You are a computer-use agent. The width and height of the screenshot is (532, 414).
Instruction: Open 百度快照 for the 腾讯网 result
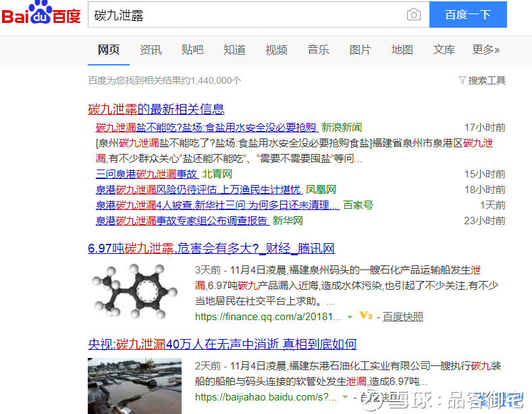tap(403, 317)
